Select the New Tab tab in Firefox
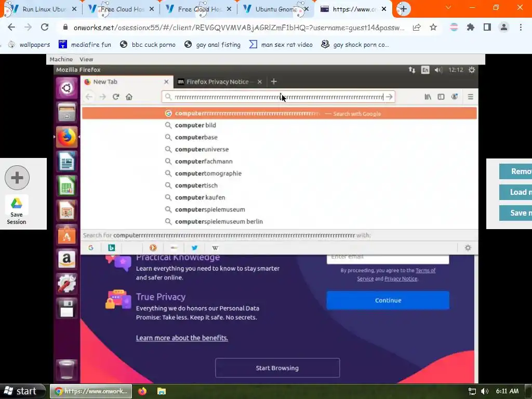The width and height of the screenshot is (532, 399). point(127,82)
